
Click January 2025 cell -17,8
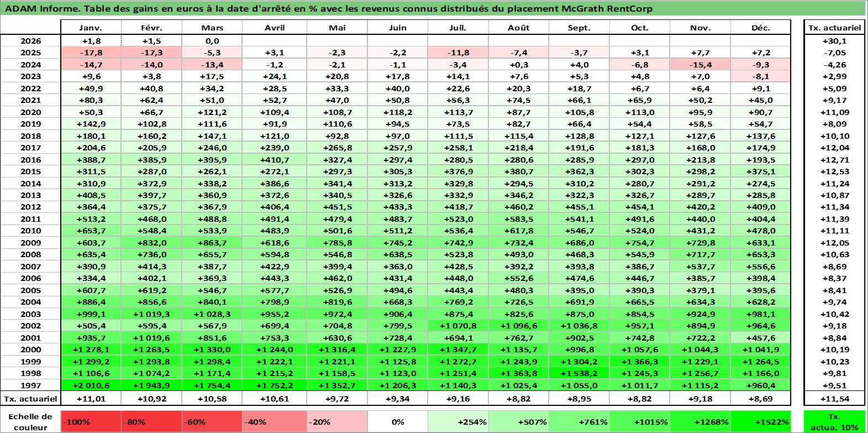[x=91, y=53]
